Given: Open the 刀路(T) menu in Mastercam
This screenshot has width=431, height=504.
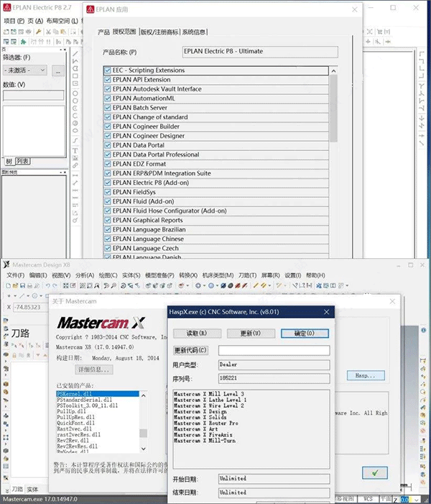Looking at the screenshot, I should coord(247,275).
